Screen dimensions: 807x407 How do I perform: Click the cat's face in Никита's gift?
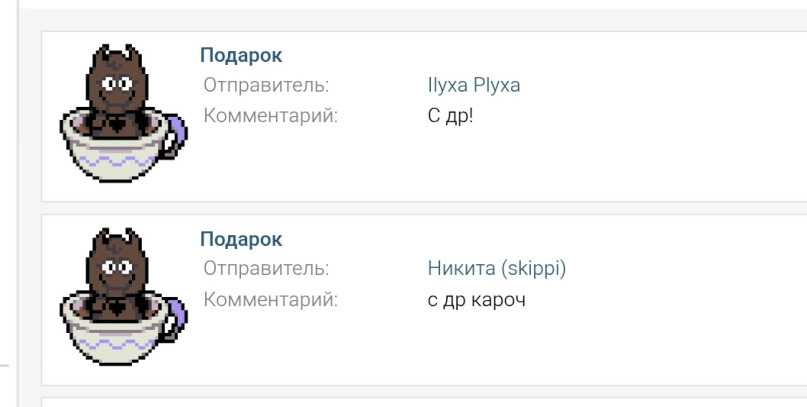(x=116, y=268)
